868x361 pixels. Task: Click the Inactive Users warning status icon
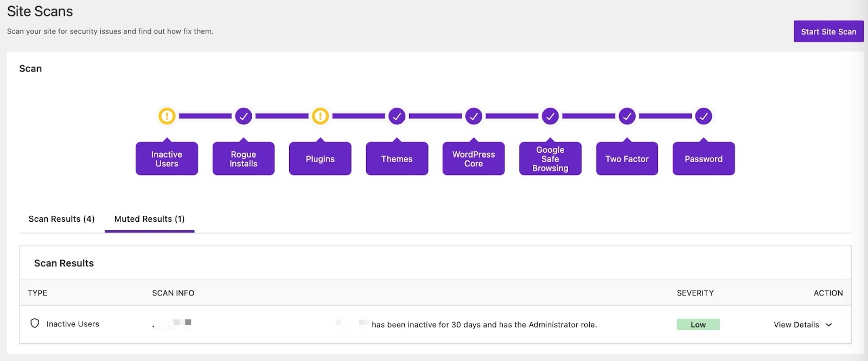click(167, 116)
